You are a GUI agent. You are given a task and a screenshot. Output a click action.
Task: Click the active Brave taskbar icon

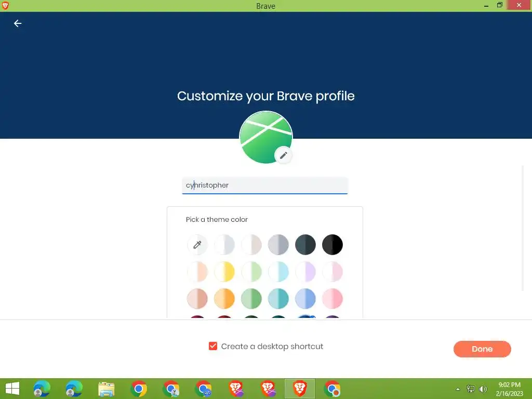(x=300, y=389)
